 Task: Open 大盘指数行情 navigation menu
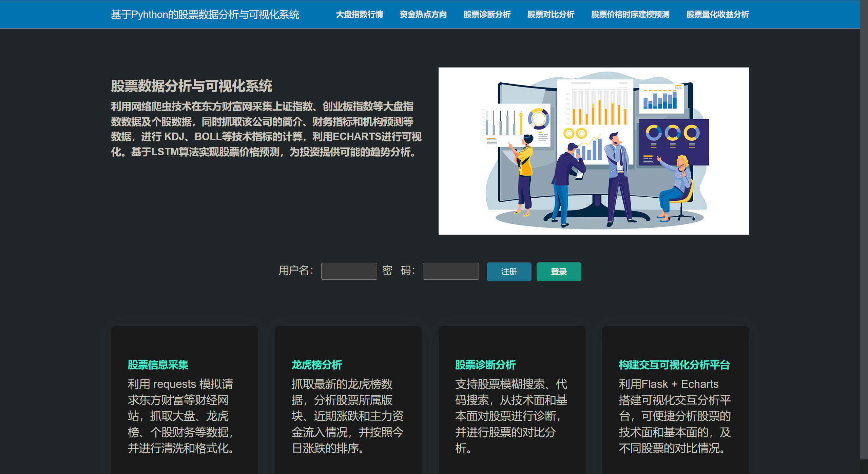360,15
